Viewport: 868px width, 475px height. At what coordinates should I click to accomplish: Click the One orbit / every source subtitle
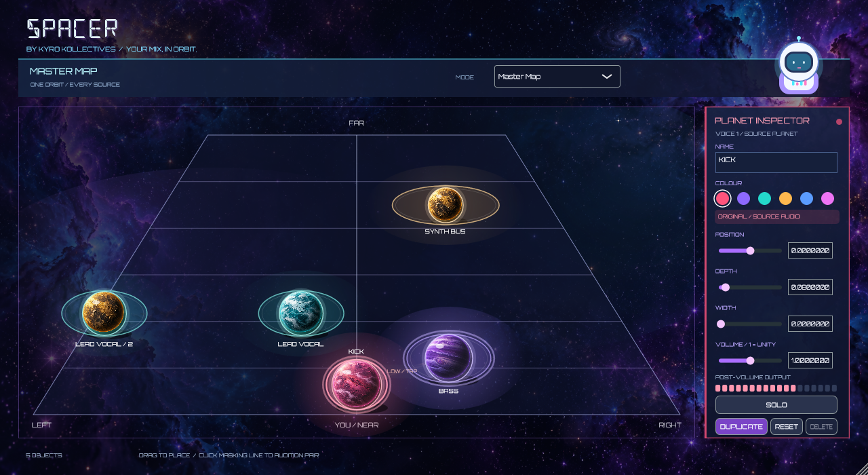coord(75,85)
